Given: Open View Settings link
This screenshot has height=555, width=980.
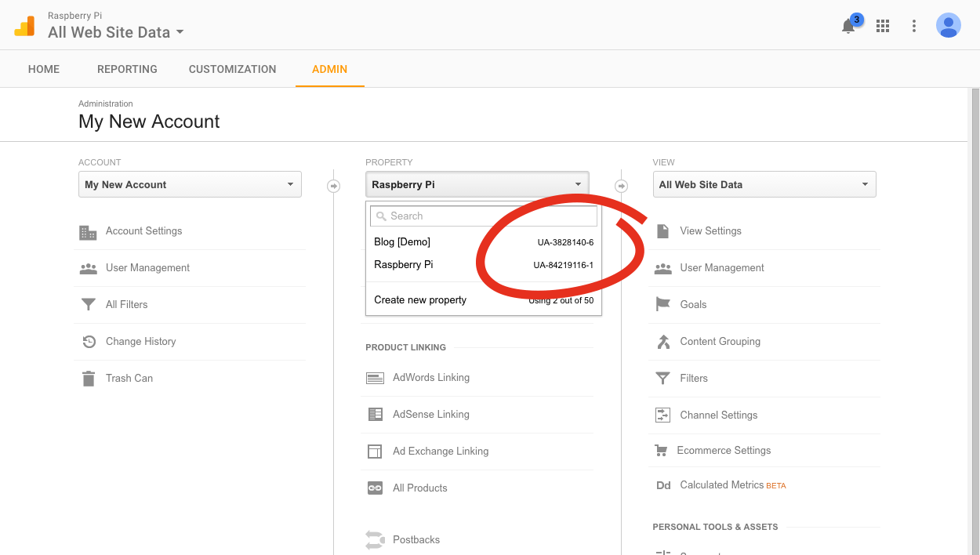Looking at the screenshot, I should [710, 231].
